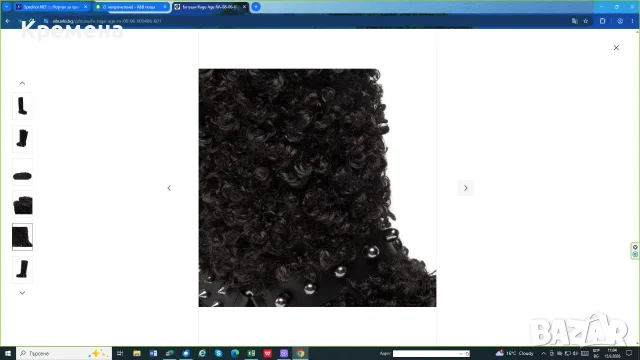
Task: Open Chrome from the taskbar
Action: pos(300,353)
